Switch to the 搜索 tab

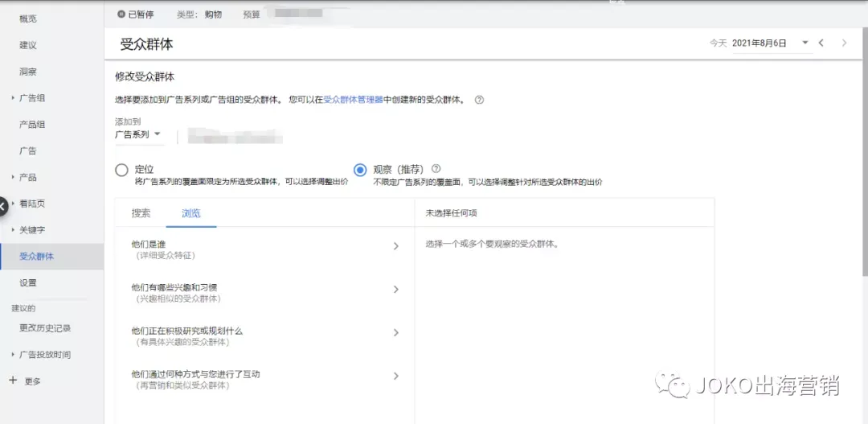(141, 213)
